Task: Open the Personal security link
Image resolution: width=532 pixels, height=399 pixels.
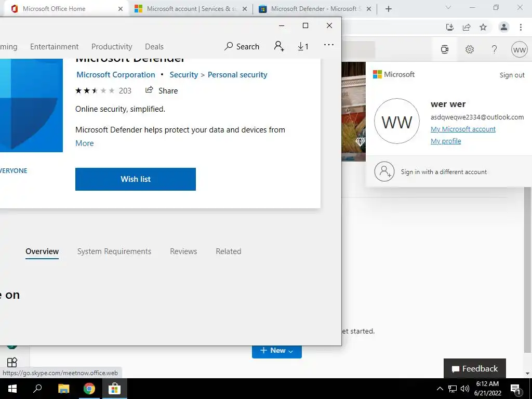Action: click(x=237, y=75)
